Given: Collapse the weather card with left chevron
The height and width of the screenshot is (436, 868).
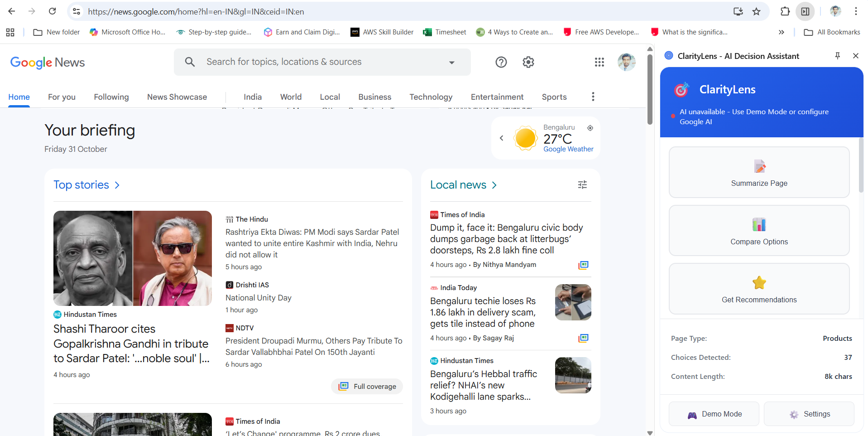Looking at the screenshot, I should (x=502, y=138).
